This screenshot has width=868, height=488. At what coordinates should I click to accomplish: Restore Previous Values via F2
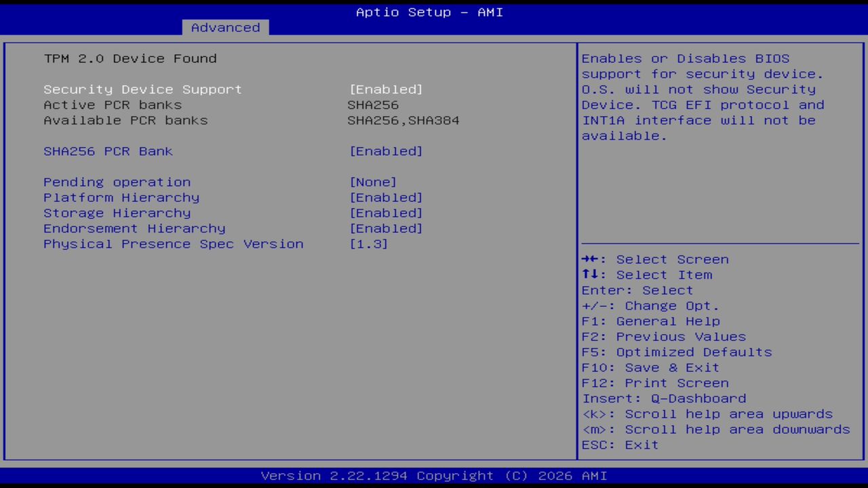pyautogui.click(x=663, y=336)
